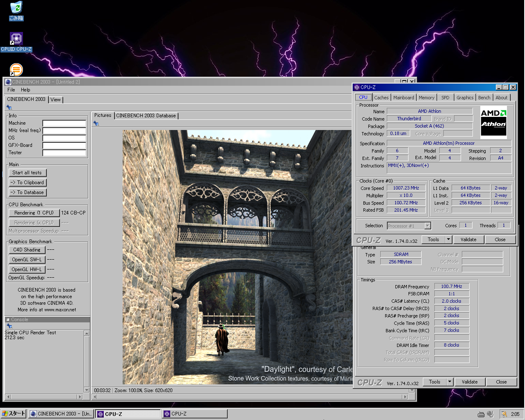Click Close button in front CPU-Z window
Screen dimensions: 525x420
tap(500, 240)
